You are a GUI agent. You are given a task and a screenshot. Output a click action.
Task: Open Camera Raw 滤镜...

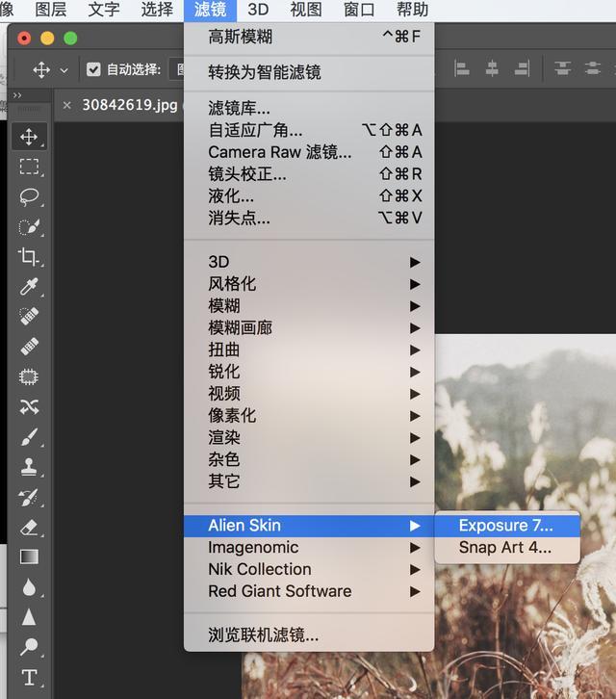point(309,152)
